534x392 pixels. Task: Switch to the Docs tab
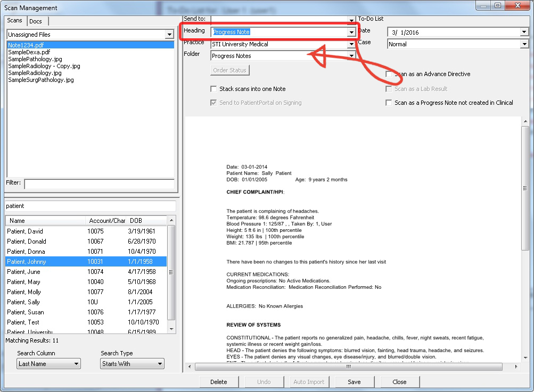point(36,21)
